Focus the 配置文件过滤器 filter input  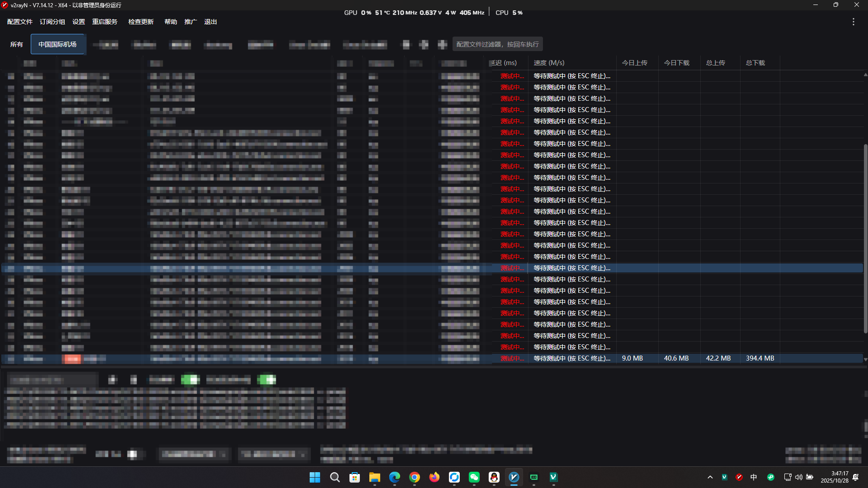[x=497, y=44]
